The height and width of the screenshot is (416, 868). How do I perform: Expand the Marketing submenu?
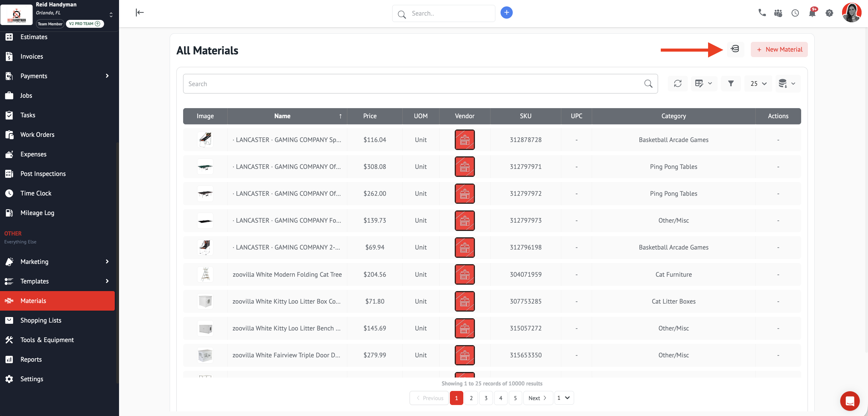107,261
